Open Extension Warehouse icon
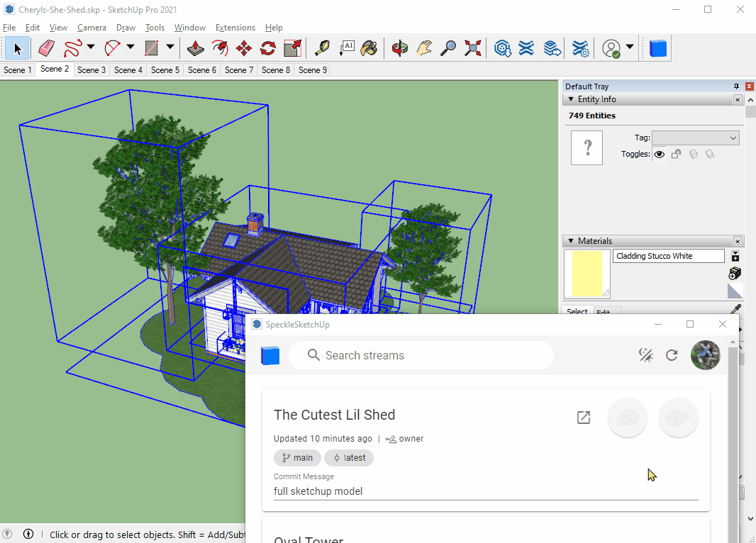This screenshot has height=543, width=756. [x=526, y=48]
